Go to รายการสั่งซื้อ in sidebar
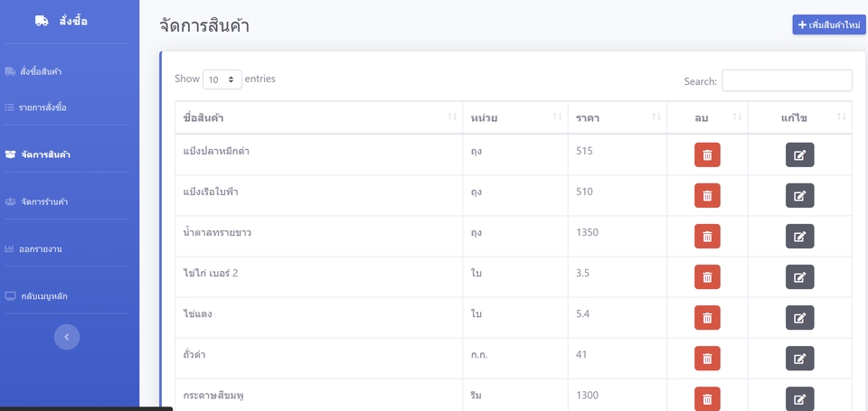868x411 pixels. pos(42,107)
